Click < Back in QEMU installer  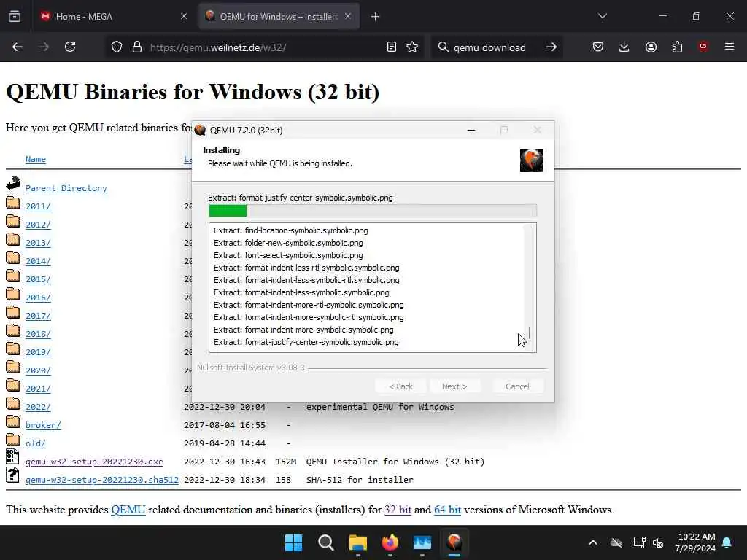pyautogui.click(x=400, y=386)
